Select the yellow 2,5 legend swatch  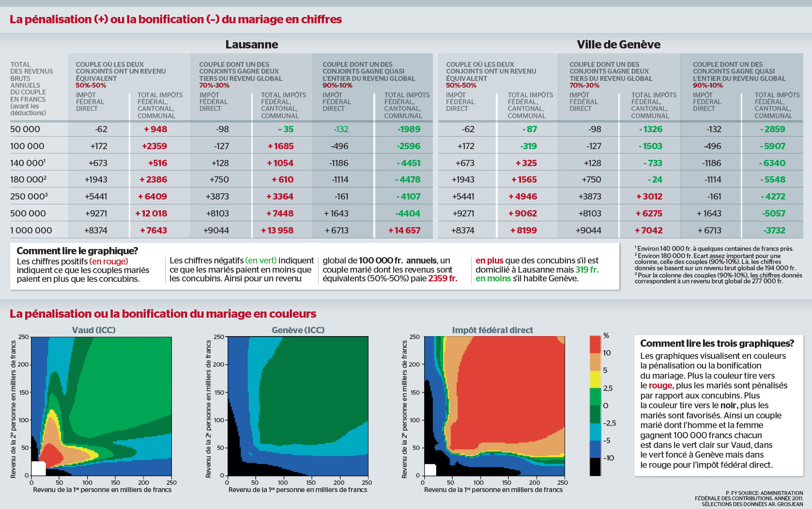click(x=595, y=379)
